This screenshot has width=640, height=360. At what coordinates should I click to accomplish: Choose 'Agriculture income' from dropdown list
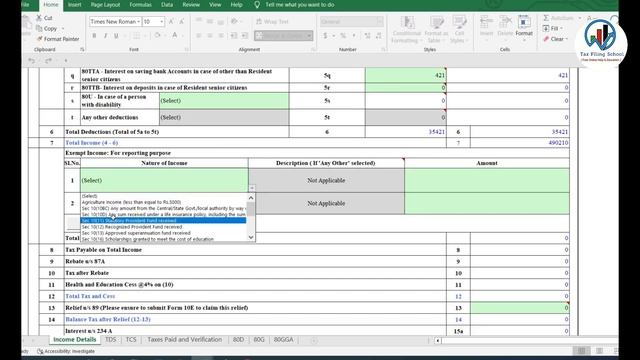coord(163,202)
